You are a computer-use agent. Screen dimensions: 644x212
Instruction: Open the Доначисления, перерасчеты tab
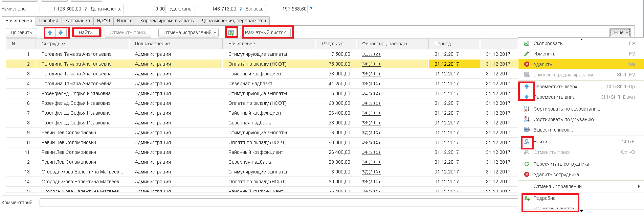[x=234, y=21]
